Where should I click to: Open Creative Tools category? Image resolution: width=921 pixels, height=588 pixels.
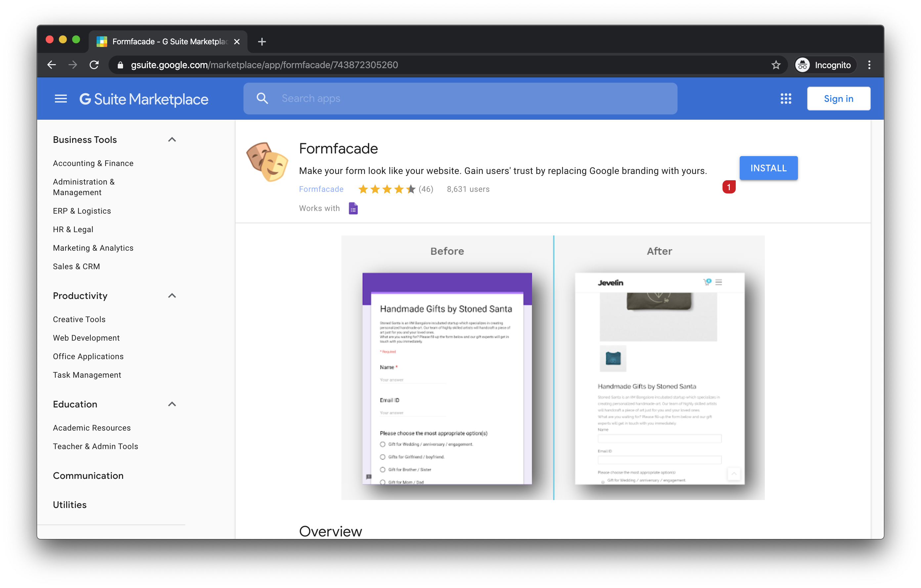click(x=79, y=319)
